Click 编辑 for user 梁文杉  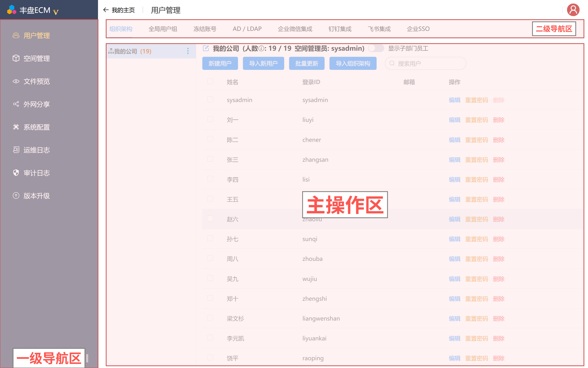[455, 319]
